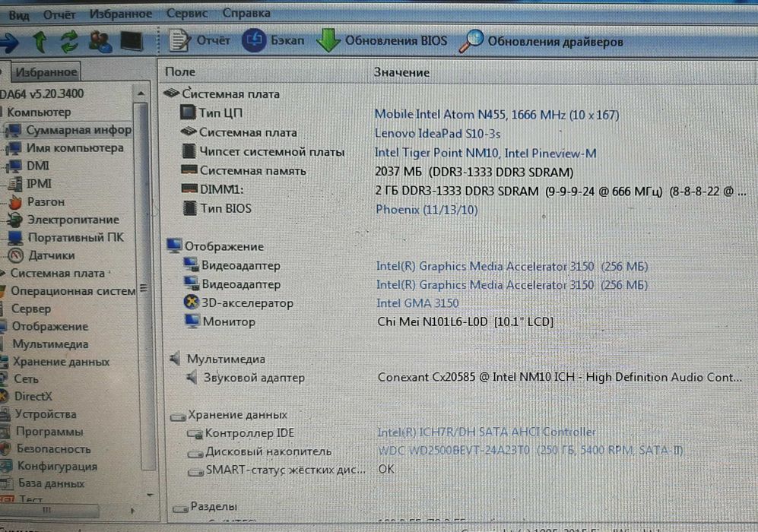The image size is (758, 532).
Task: Click sidebar horizontal scrollbar right arrow
Action: (132, 510)
